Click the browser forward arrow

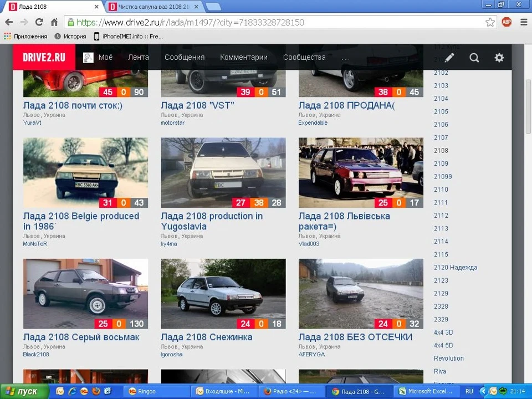[24, 22]
